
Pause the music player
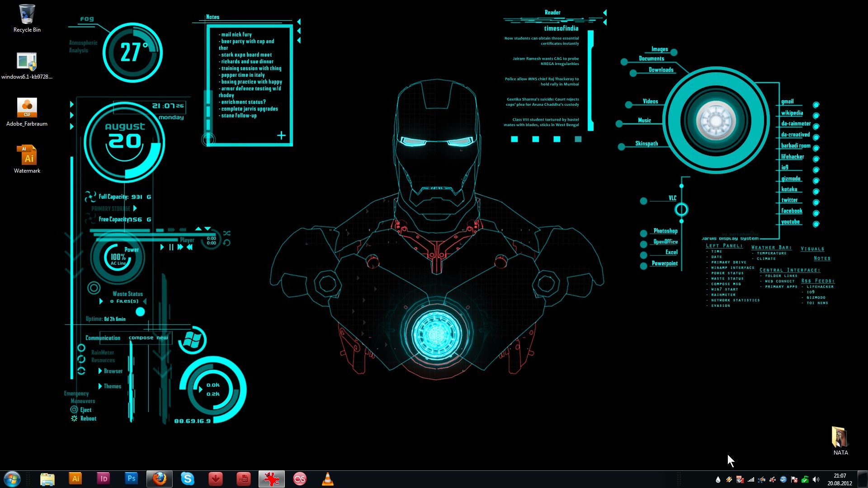[170, 247]
